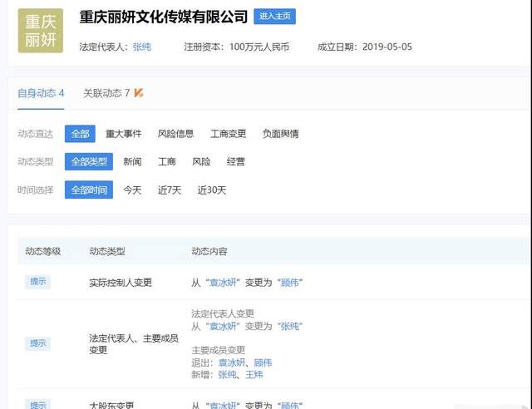This screenshot has height=409, width=532.
Task: Open 王炜 link in the 新增 line
Action: point(254,375)
